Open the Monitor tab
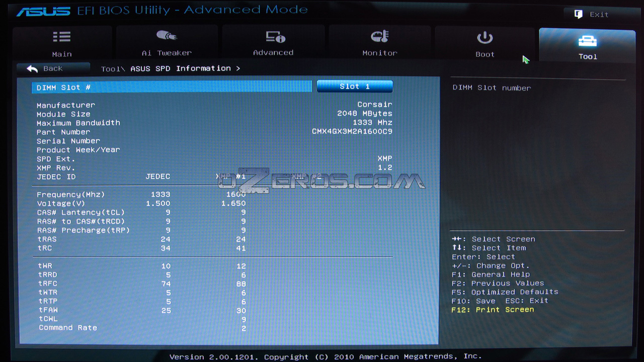This screenshot has width=644, height=362. coord(380,44)
